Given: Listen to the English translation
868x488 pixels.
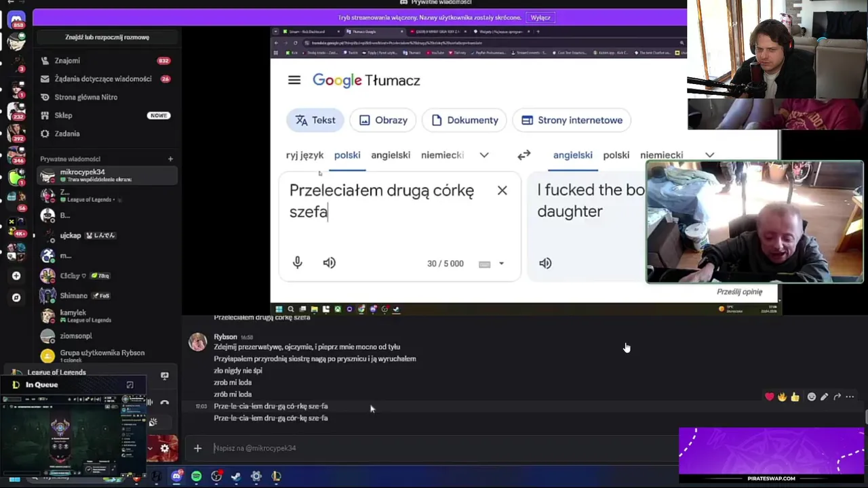Looking at the screenshot, I should click(545, 263).
